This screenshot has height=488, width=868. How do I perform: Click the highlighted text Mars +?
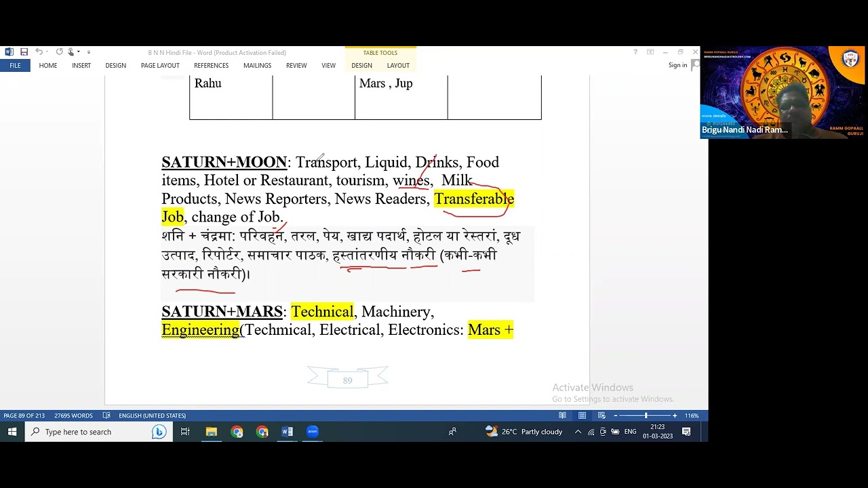coord(491,330)
